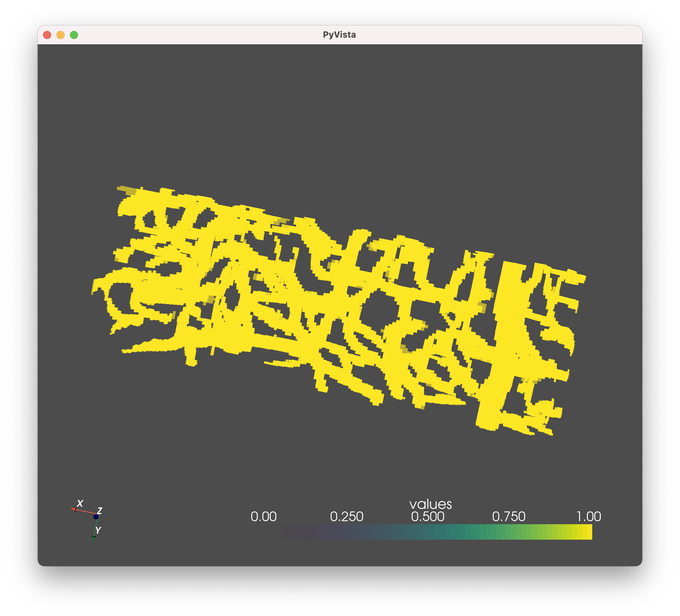Select the 0.250 scalar bar label

347,517
